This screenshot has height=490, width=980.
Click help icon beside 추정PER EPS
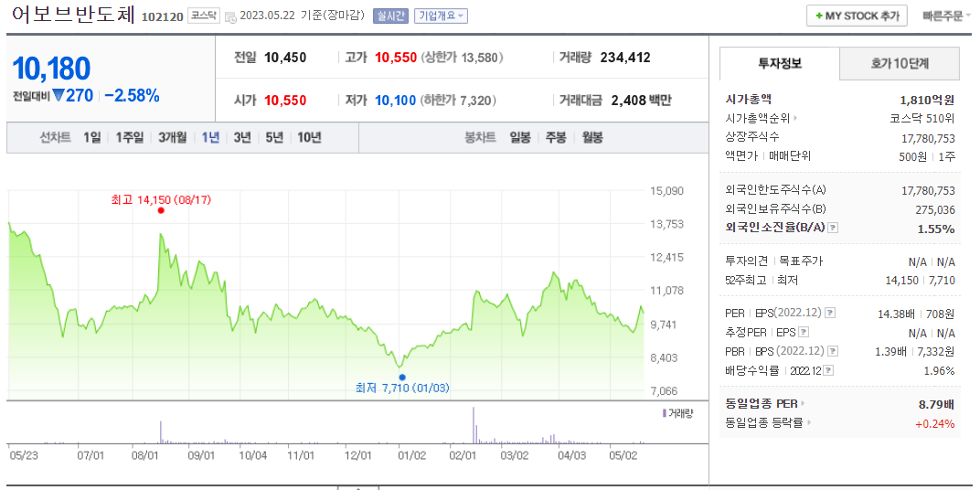point(804,333)
